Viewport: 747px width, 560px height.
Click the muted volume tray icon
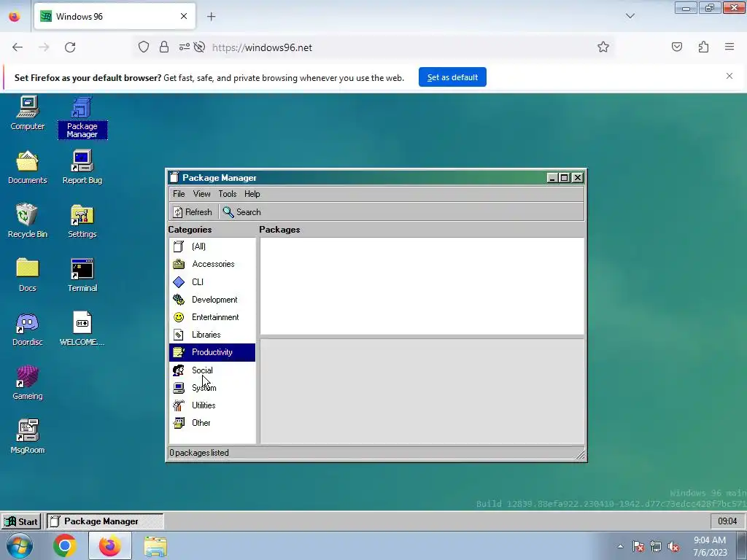673,547
